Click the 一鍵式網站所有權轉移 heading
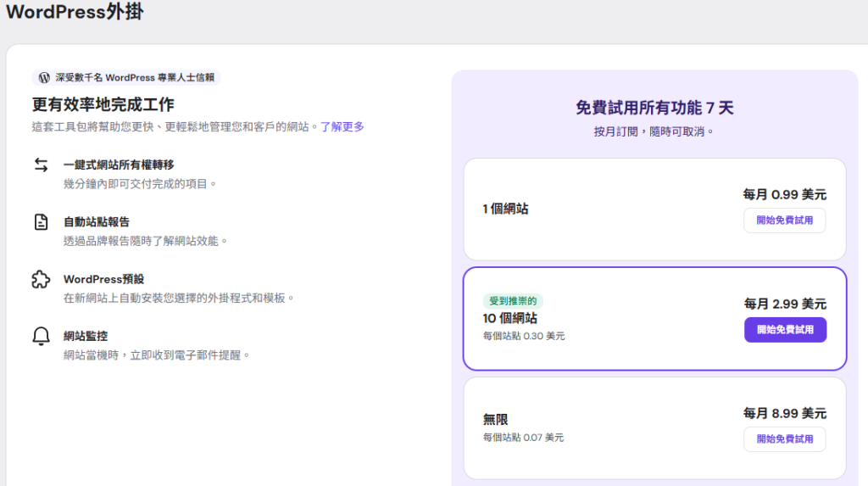The image size is (868, 486). (119, 165)
